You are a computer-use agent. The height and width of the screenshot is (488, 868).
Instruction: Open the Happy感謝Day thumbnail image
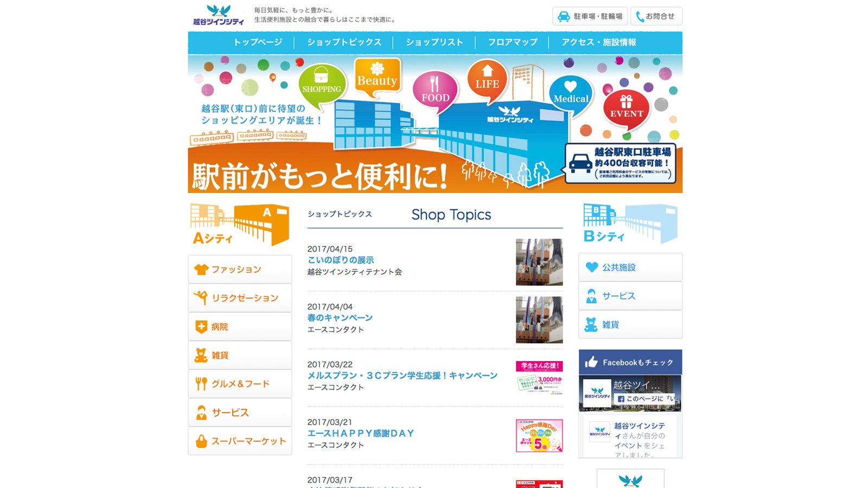539,435
